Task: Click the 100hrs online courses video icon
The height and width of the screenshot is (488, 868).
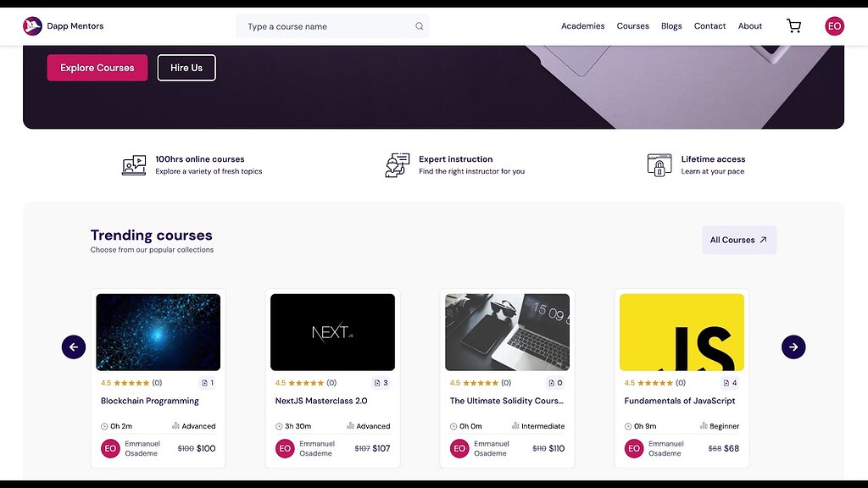Action: 133,165
